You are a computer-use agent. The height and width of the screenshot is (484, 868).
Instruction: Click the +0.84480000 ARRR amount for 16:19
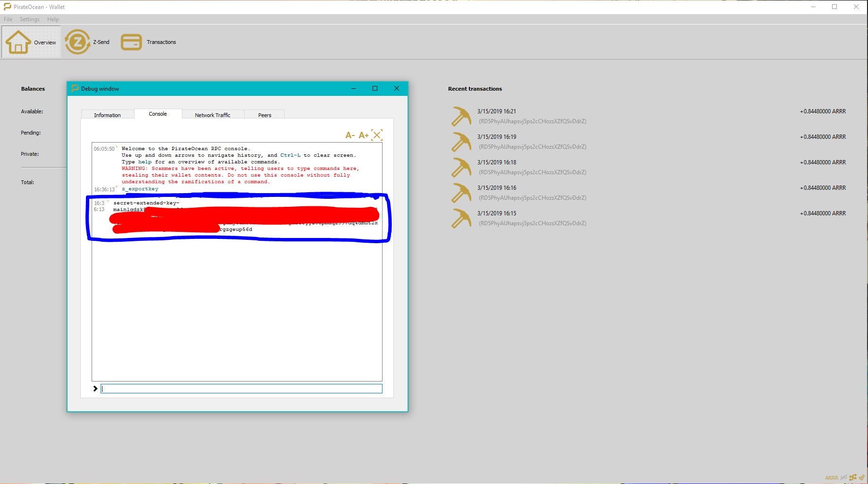click(823, 137)
